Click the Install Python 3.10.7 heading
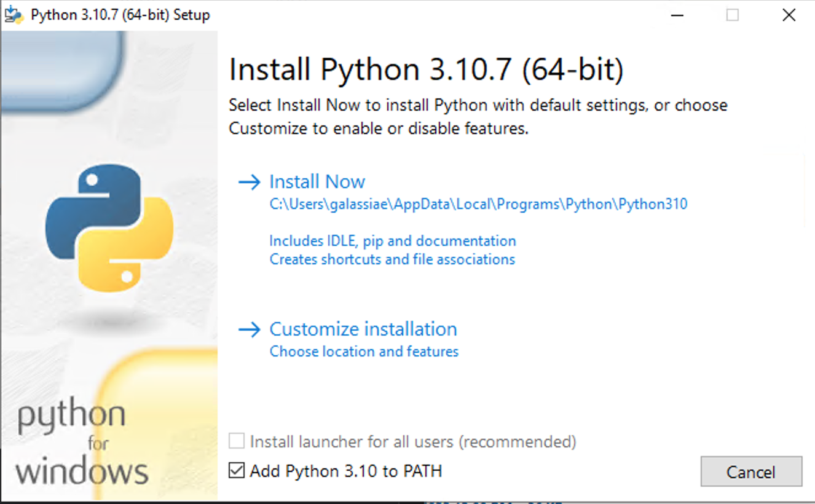815x504 pixels. pyautogui.click(x=426, y=68)
